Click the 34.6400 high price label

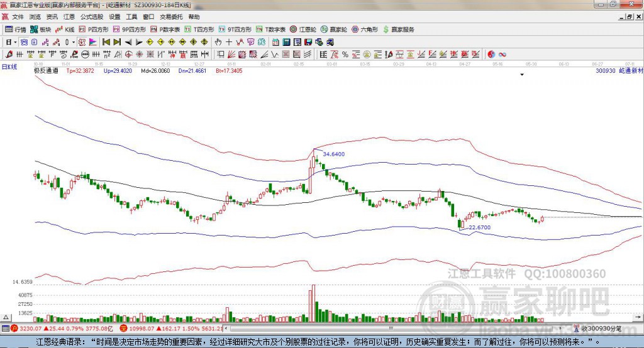[334, 154]
